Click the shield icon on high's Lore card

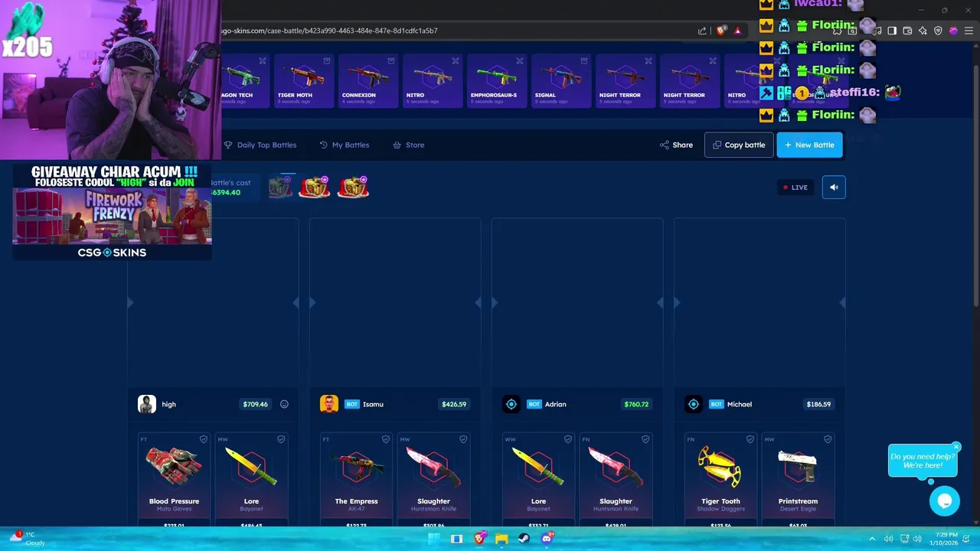coord(281,439)
